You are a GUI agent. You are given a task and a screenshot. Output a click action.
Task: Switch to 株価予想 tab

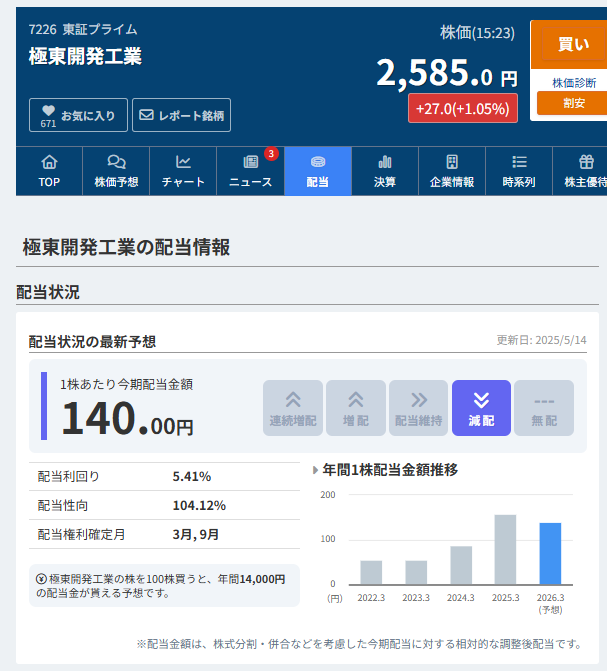tap(116, 171)
